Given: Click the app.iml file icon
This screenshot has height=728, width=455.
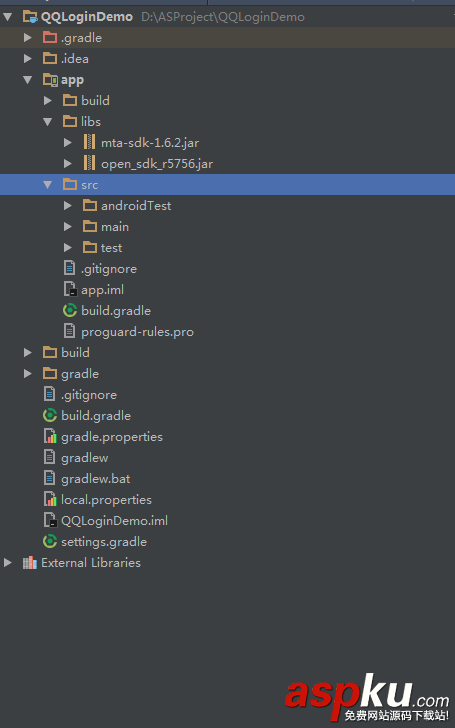Looking at the screenshot, I should [70, 289].
